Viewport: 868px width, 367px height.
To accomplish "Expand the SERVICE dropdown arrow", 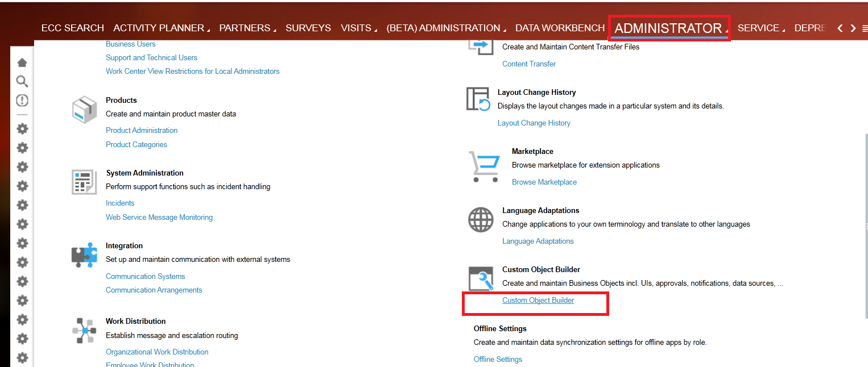I will [x=783, y=30].
